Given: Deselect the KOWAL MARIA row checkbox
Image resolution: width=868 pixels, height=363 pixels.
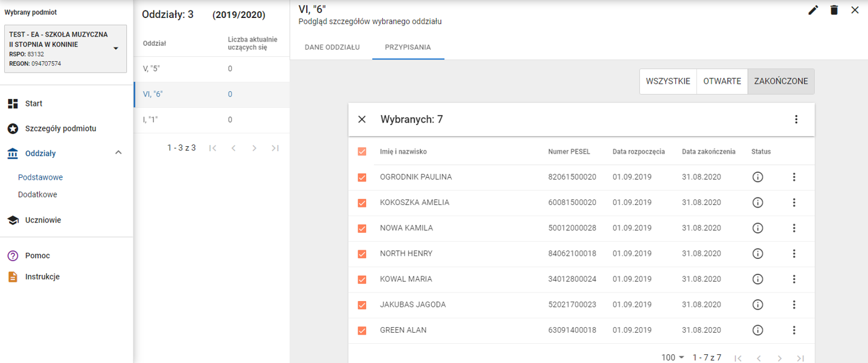Looking at the screenshot, I should click(x=362, y=279).
